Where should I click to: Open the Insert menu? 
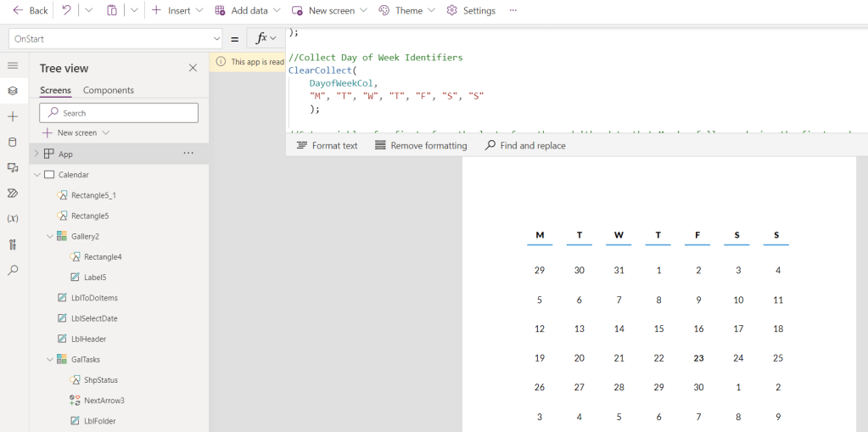click(x=177, y=10)
